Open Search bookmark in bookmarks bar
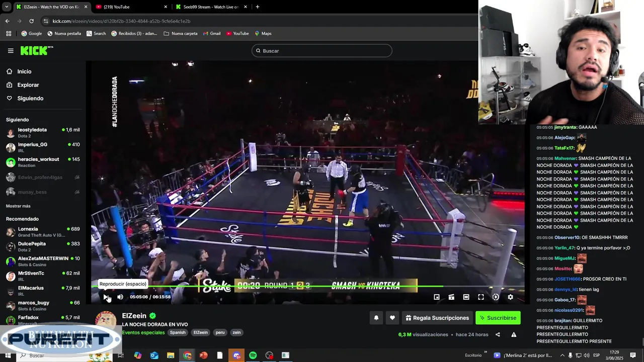This screenshot has width=644, height=362. (96, 34)
